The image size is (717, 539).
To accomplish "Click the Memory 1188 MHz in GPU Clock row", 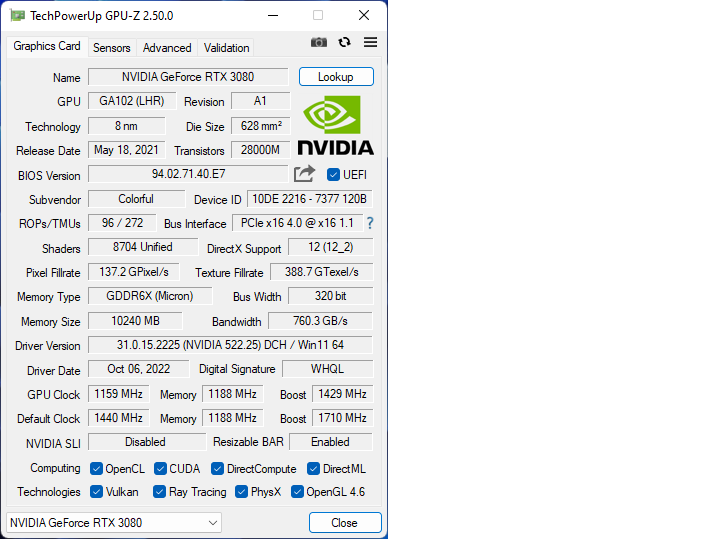I will point(232,394).
